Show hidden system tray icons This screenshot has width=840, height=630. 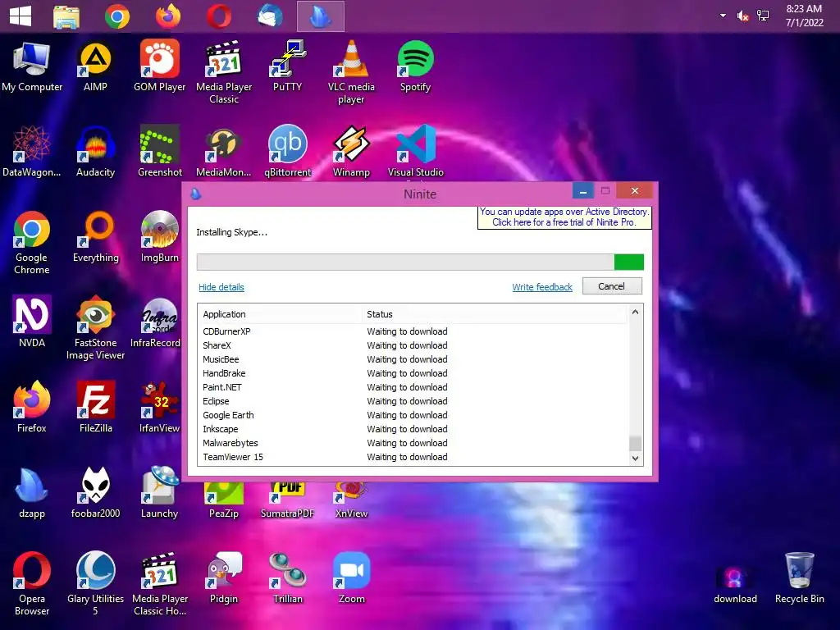click(723, 16)
